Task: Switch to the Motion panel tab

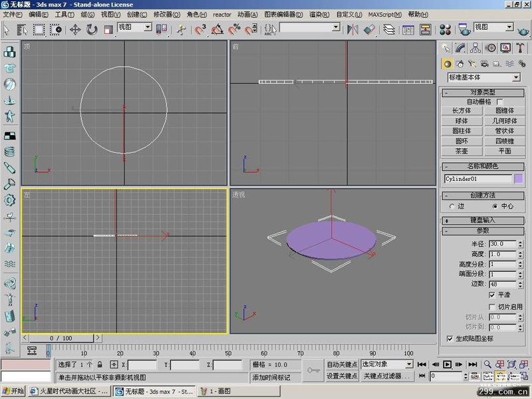Action: coord(490,48)
